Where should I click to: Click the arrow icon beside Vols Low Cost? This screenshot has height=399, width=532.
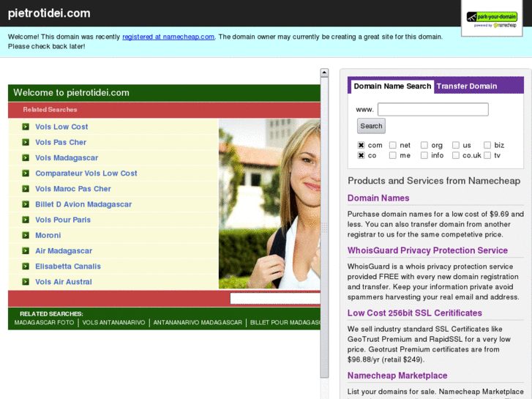pos(26,127)
